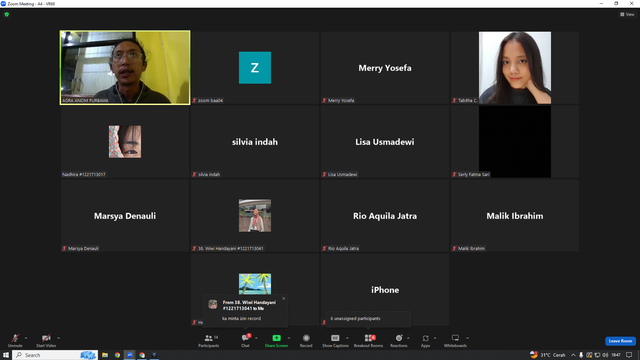Show hidden system tray icons

click(x=573, y=355)
